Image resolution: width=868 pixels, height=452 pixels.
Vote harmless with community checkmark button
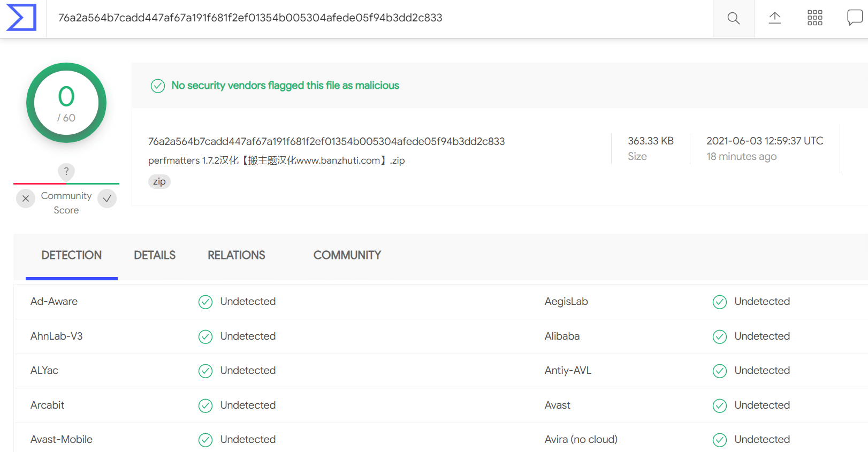(x=107, y=198)
